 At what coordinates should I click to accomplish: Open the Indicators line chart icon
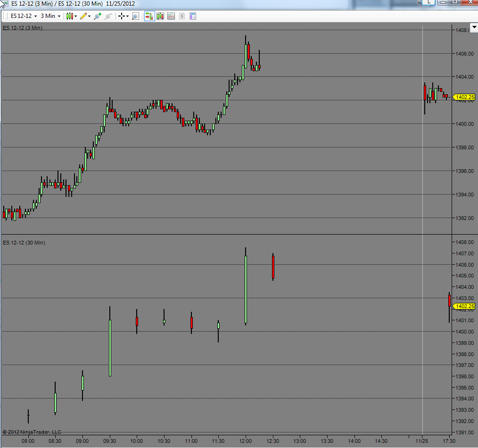click(x=171, y=16)
